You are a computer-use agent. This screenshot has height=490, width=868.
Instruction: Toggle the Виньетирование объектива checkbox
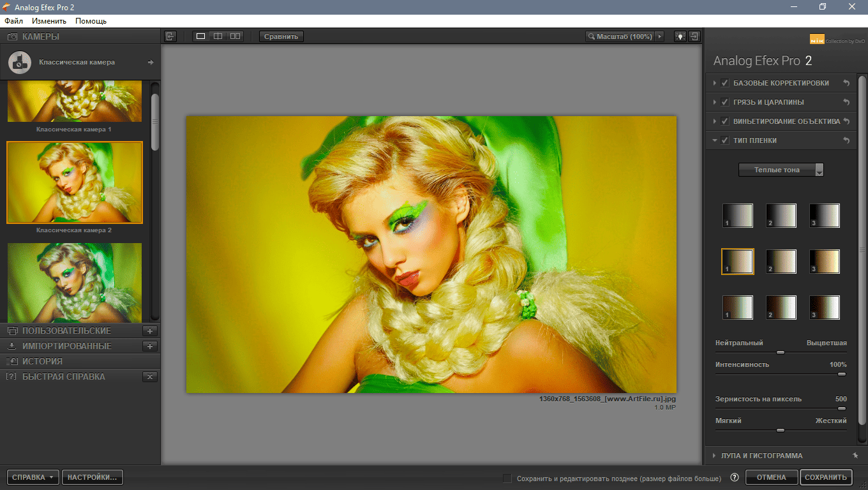725,121
